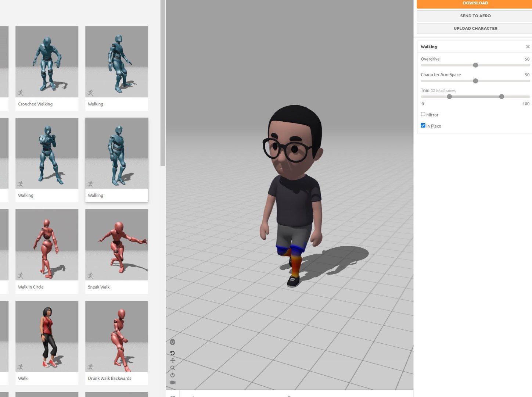Viewport: 532px width, 397px height.
Task: Toggle the camera follow video icon
Action: (173, 383)
